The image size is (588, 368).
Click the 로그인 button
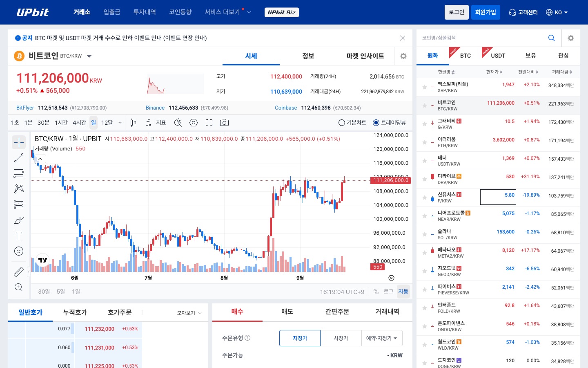(457, 12)
